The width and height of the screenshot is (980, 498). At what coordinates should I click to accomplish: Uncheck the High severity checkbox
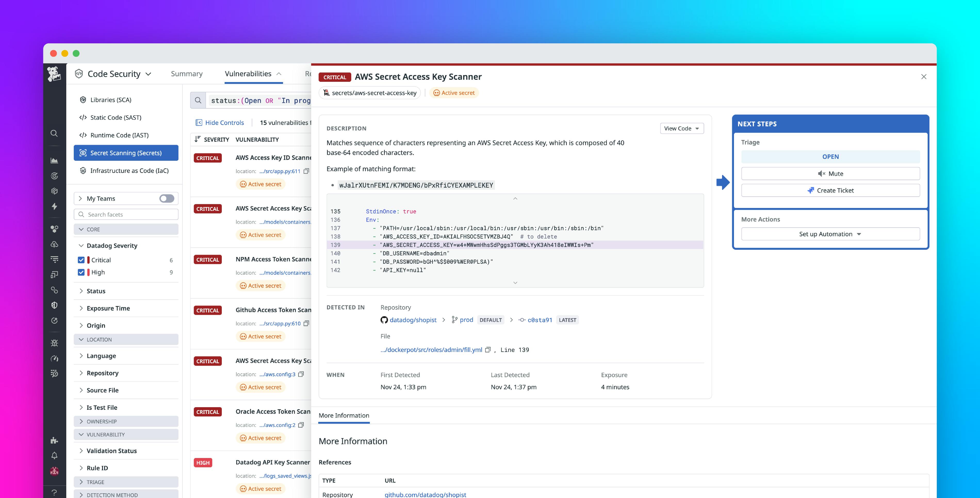point(81,272)
